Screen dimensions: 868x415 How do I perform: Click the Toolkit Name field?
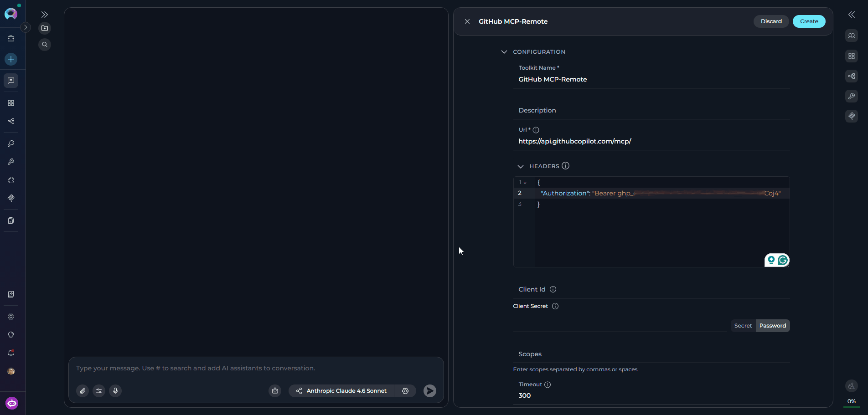tap(651, 79)
